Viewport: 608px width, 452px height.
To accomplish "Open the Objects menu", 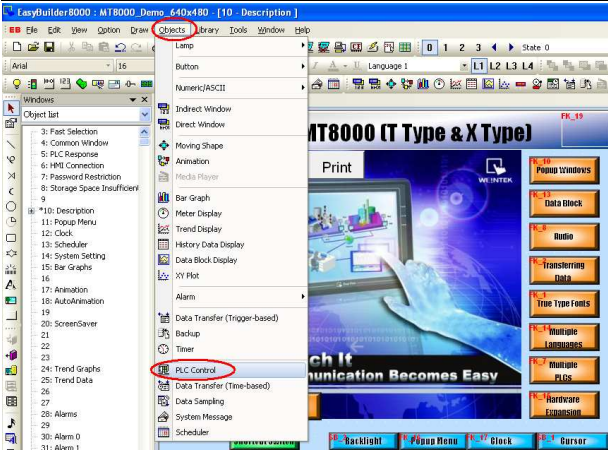I will pos(172,30).
